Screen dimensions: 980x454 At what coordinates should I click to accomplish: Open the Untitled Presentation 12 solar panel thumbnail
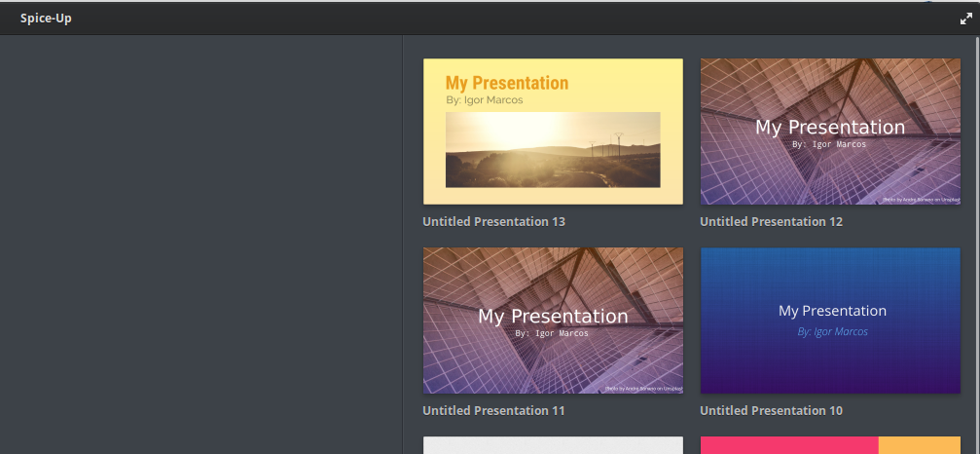pyautogui.click(x=830, y=132)
